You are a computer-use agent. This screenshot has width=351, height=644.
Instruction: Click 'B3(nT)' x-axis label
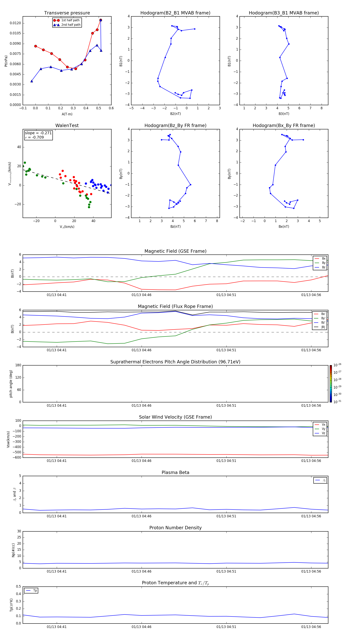(284, 114)
